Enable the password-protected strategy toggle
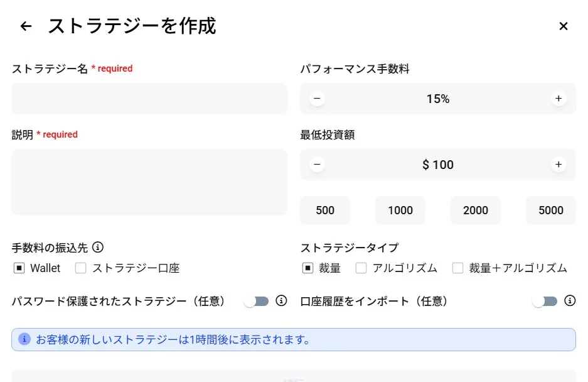This screenshot has height=382, width=588. pyautogui.click(x=256, y=302)
